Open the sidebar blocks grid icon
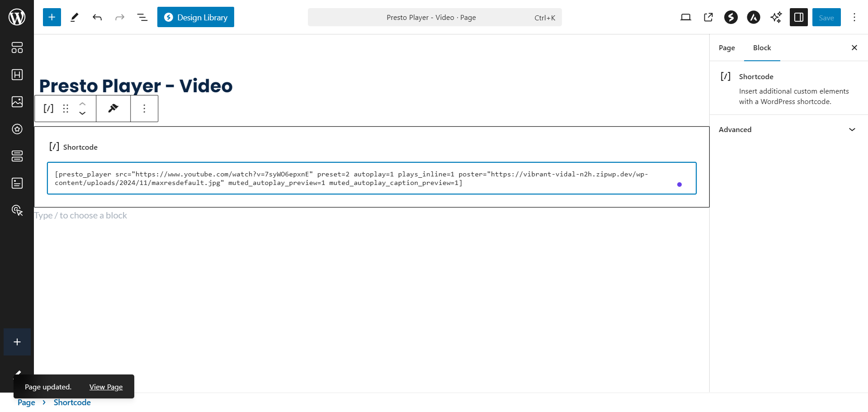 [17, 47]
